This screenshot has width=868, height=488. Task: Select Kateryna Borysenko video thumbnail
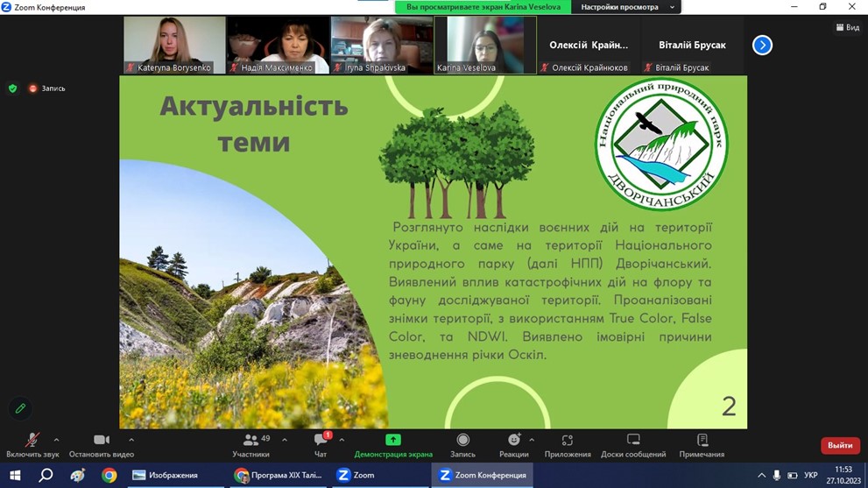[x=174, y=45]
